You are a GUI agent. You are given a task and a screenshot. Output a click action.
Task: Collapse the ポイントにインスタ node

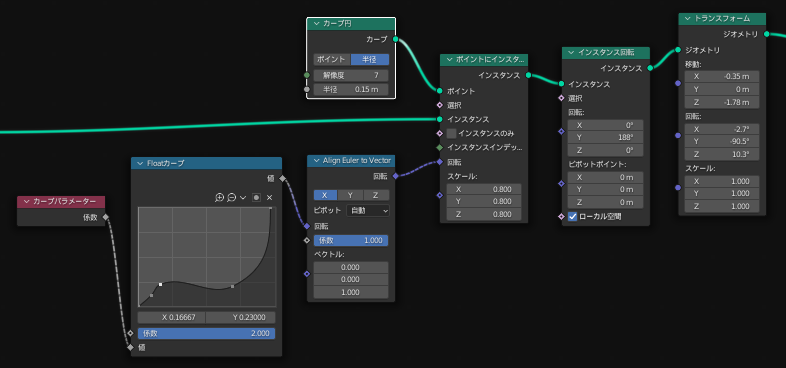[x=449, y=60]
